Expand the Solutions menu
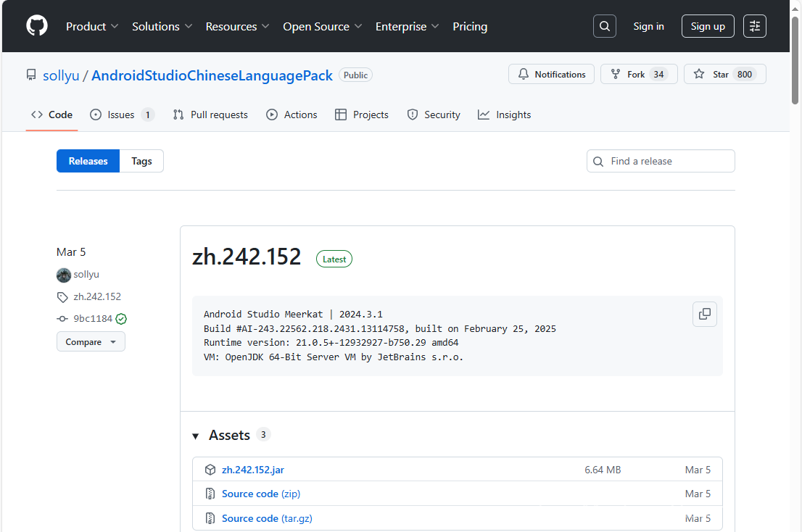The image size is (802, 532). 162,27
